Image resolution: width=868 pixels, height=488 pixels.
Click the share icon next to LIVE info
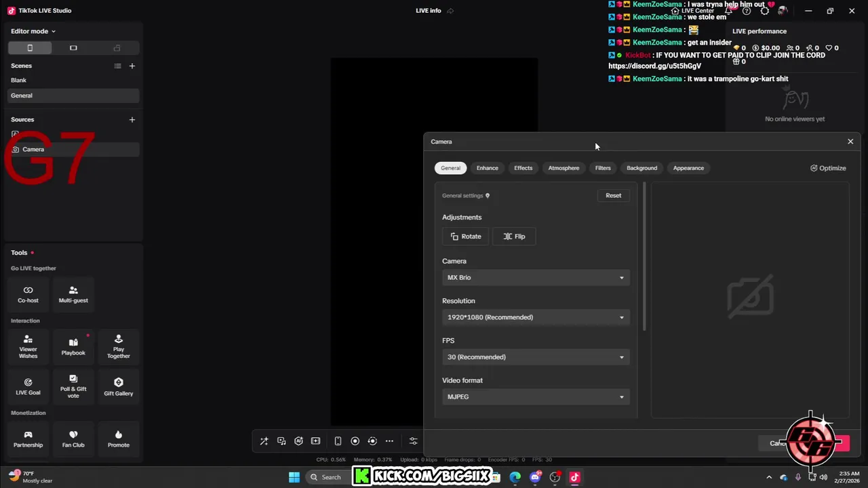(450, 11)
